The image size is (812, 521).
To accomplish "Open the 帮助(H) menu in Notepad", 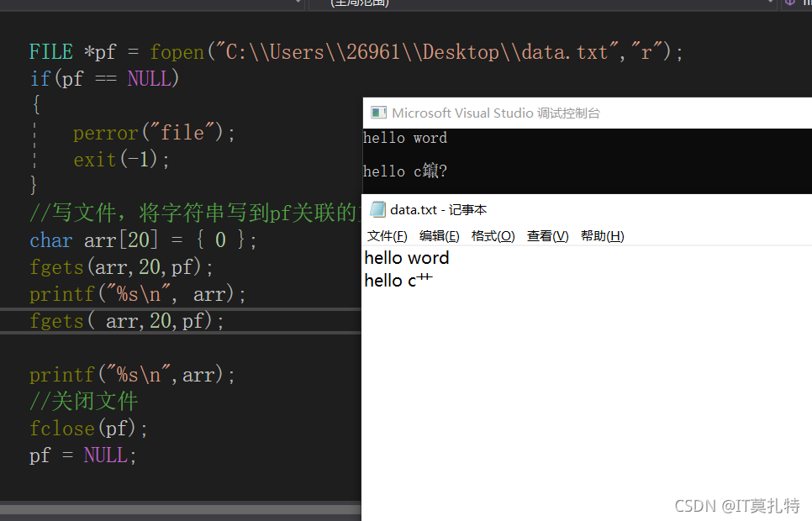I will pyautogui.click(x=602, y=236).
